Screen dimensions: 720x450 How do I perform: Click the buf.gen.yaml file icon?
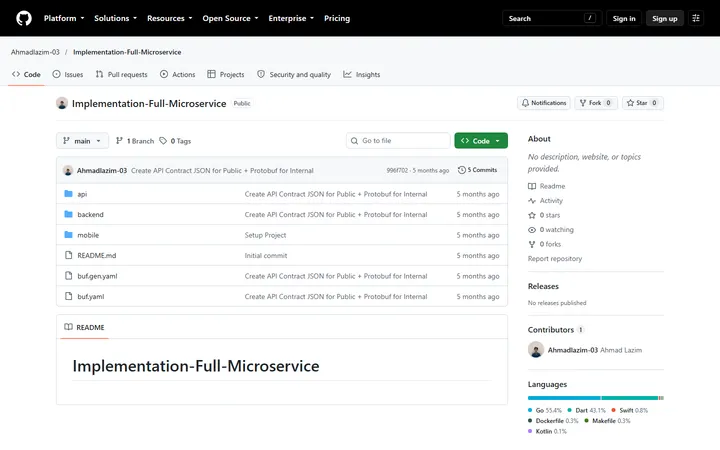click(x=68, y=276)
